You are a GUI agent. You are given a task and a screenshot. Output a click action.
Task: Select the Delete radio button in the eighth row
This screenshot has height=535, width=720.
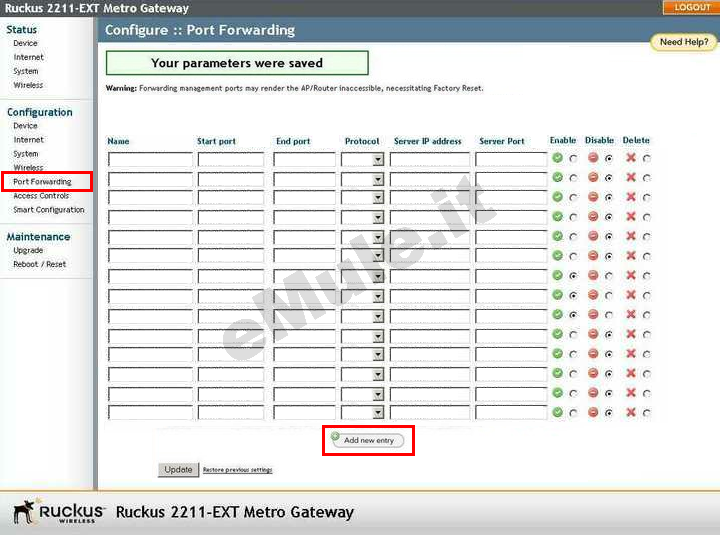coord(647,296)
